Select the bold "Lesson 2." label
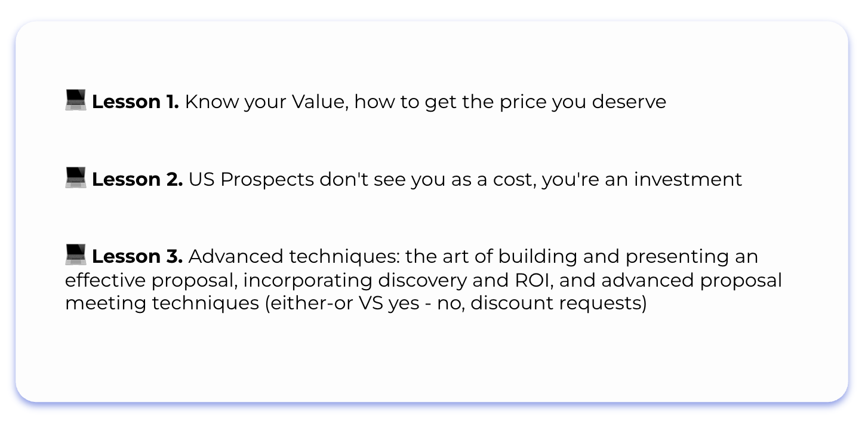Viewport: 868px width, 430px height. pyautogui.click(x=137, y=179)
